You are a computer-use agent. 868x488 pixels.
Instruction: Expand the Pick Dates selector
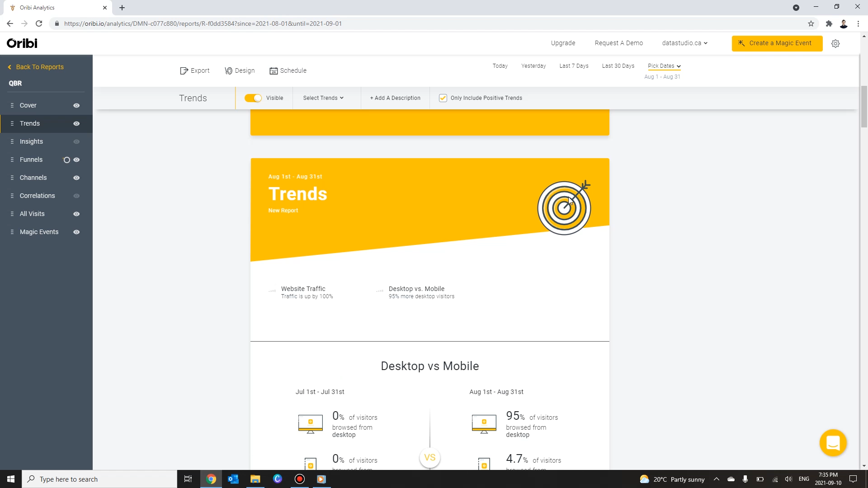click(x=664, y=66)
